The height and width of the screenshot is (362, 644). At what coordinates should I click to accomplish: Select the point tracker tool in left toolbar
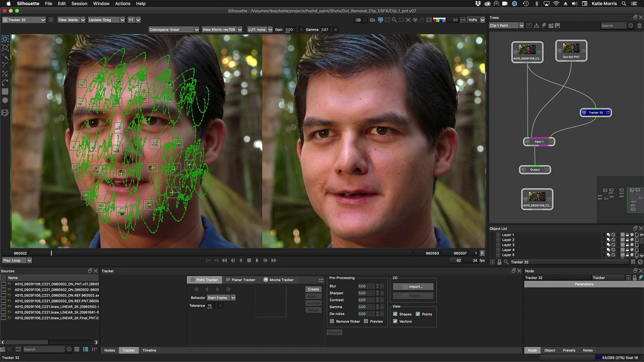5,38
